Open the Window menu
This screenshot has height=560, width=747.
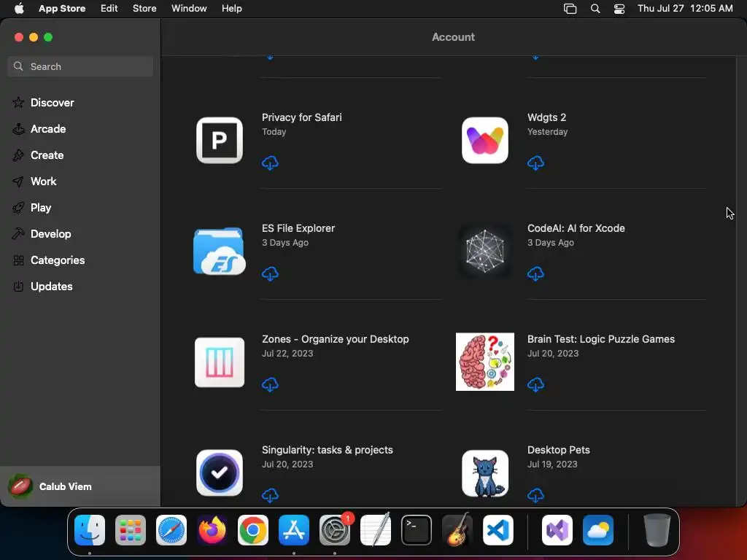tap(189, 8)
